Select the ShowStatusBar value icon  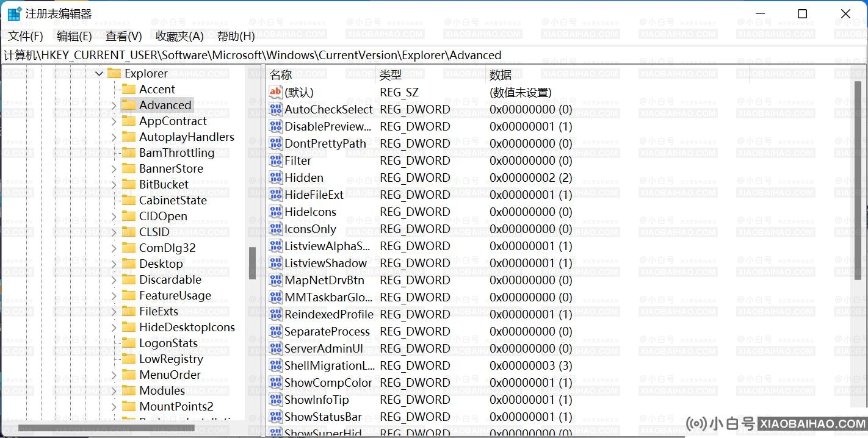[x=276, y=417]
